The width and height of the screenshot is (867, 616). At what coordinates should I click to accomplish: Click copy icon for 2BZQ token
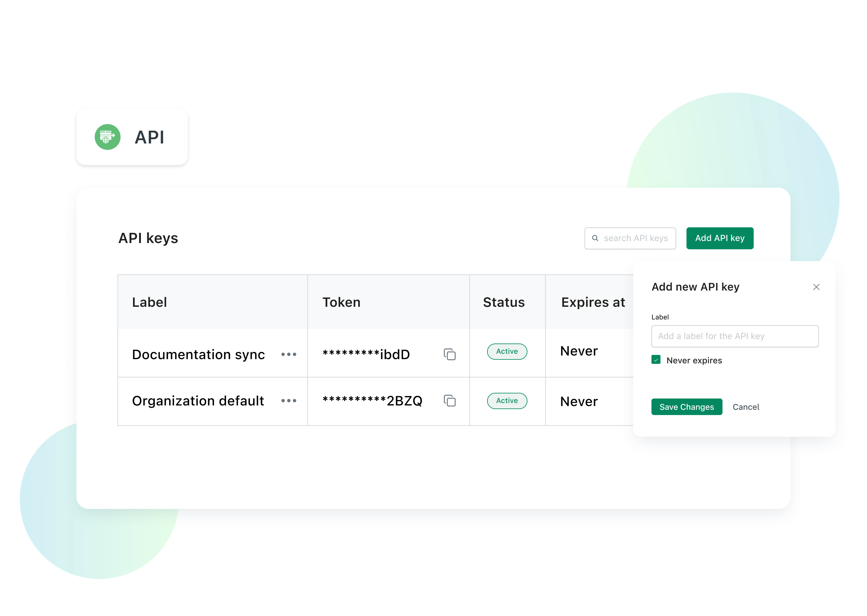(449, 400)
